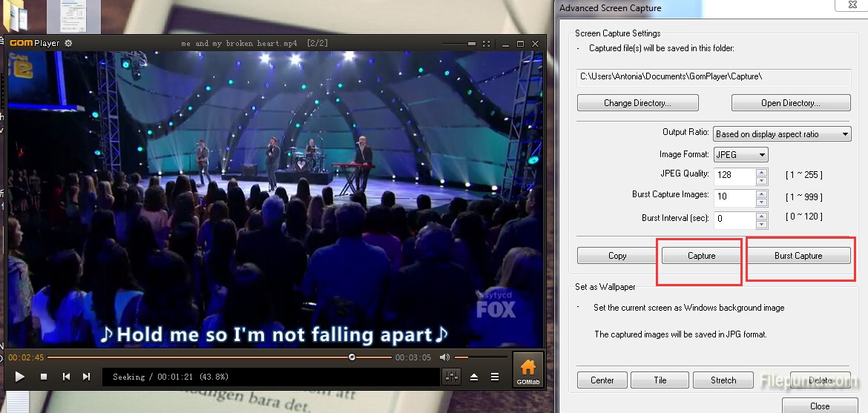868x413 pixels.
Task: Open GOM Player settings gear
Action: pyautogui.click(x=68, y=43)
